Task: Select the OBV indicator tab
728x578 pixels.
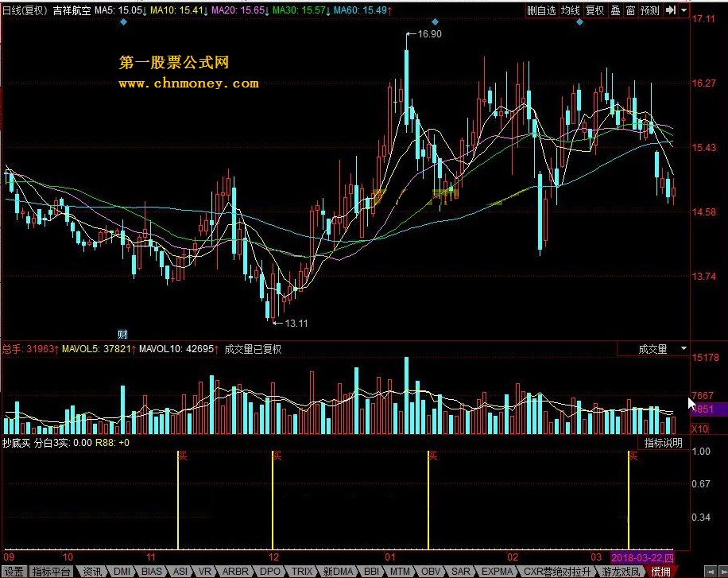Action: coord(431,572)
